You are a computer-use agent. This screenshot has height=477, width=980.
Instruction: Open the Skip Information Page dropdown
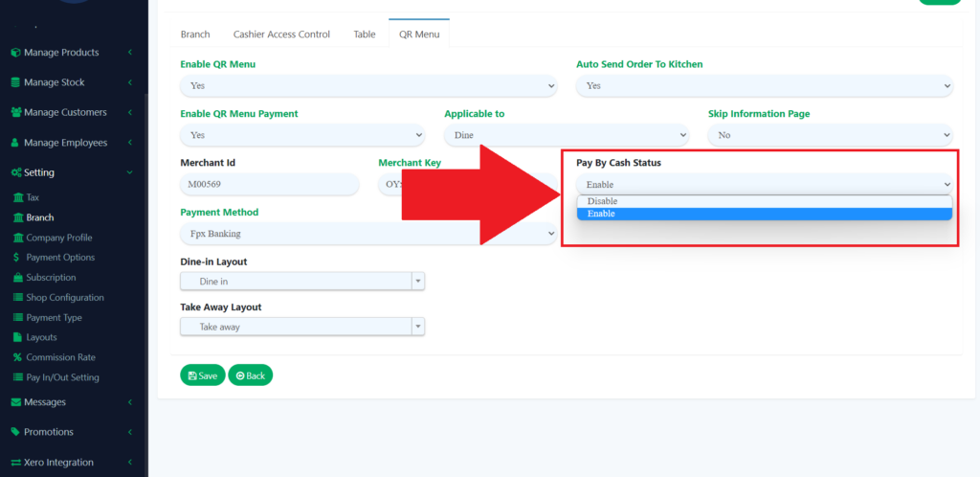(x=830, y=135)
